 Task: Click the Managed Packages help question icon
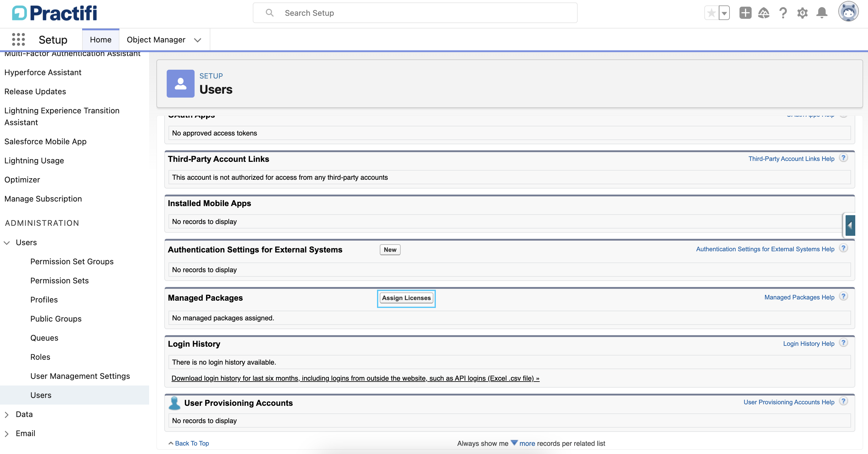843,296
